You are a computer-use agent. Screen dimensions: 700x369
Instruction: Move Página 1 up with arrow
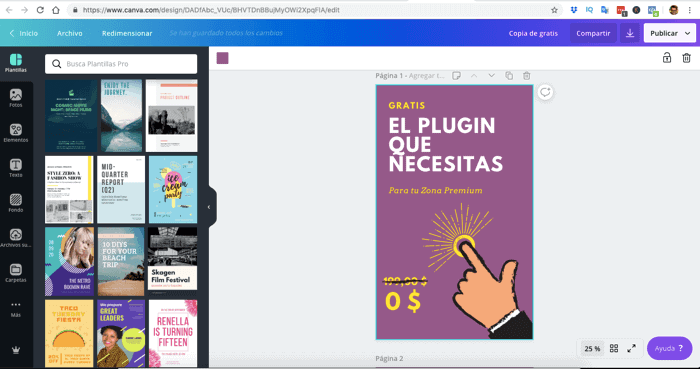pyautogui.click(x=474, y=76)
